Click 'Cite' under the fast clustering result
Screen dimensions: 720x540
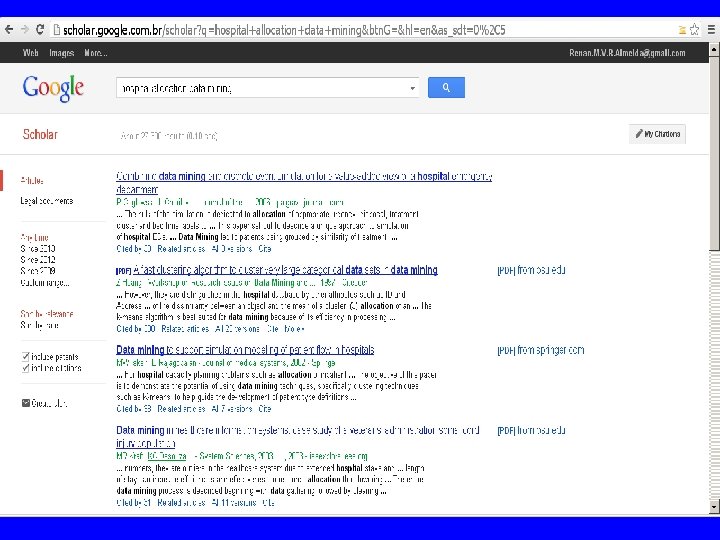[273, 329]
